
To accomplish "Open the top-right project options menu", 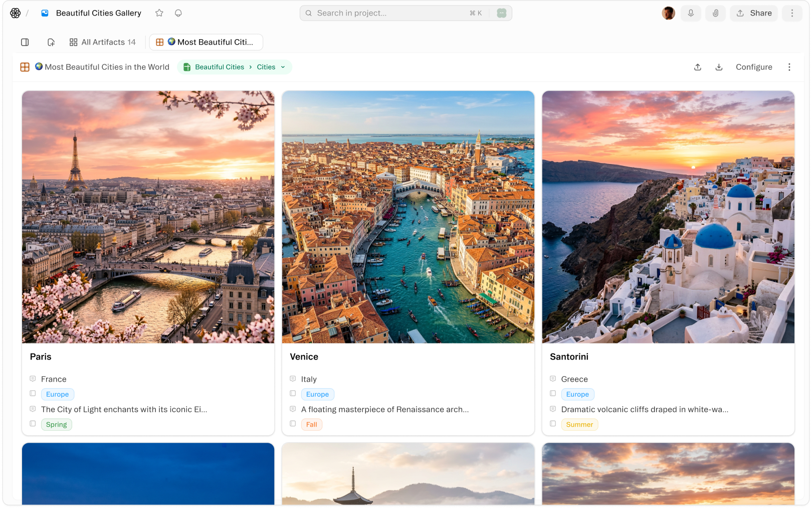I will (792, 13).
